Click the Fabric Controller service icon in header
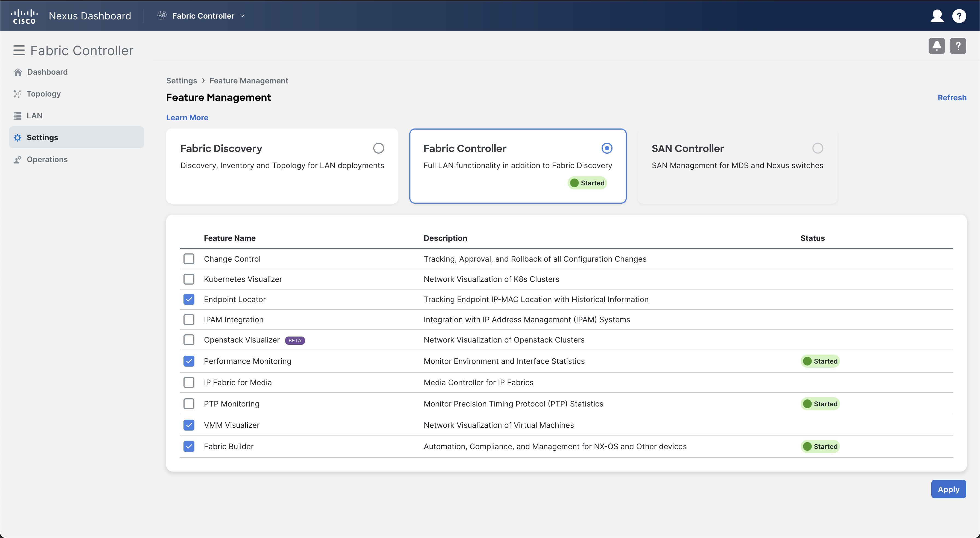 [x=162, y=16]
